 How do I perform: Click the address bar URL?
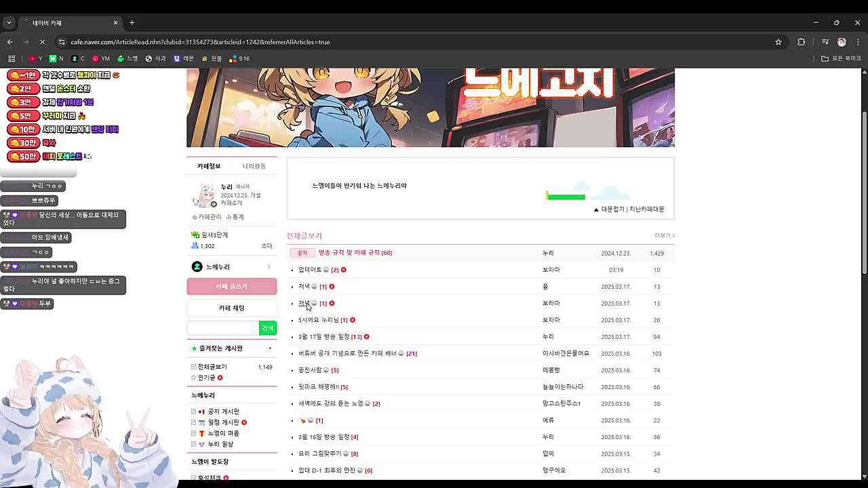point(200,42)
